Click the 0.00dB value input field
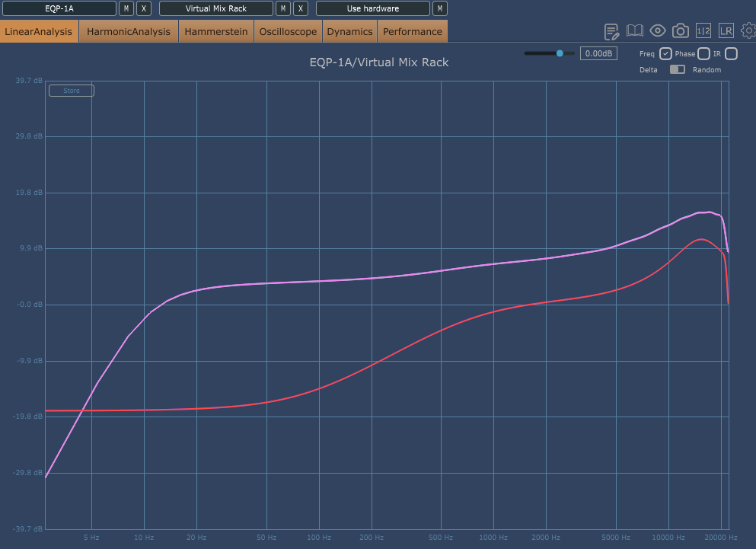The width and height of the screenshot is (756, 549). click(x=598, y=53)
